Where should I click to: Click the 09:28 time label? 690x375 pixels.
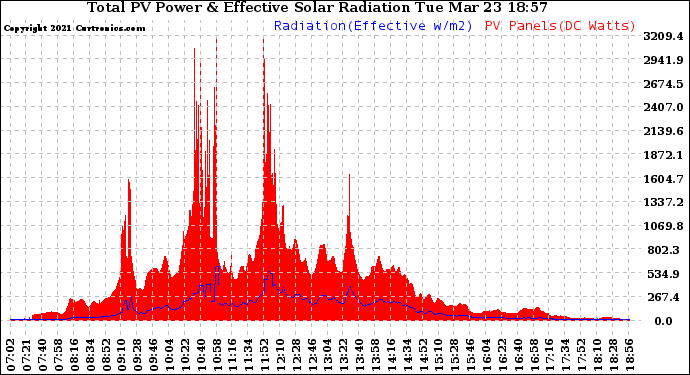(137, 355)
